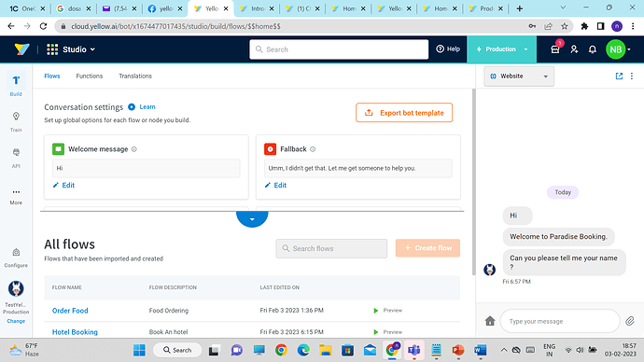
Task: Select API in the left sidebar
Action: (16, 158)
